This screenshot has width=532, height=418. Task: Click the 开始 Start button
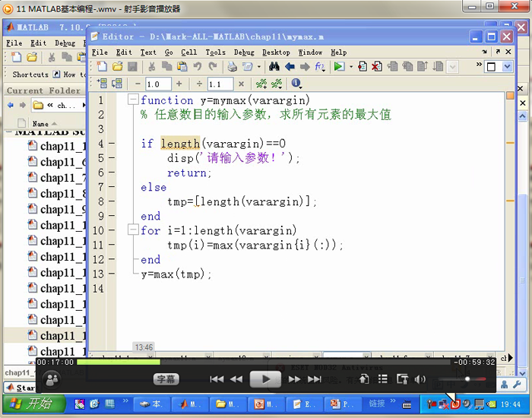click(34, 404)
